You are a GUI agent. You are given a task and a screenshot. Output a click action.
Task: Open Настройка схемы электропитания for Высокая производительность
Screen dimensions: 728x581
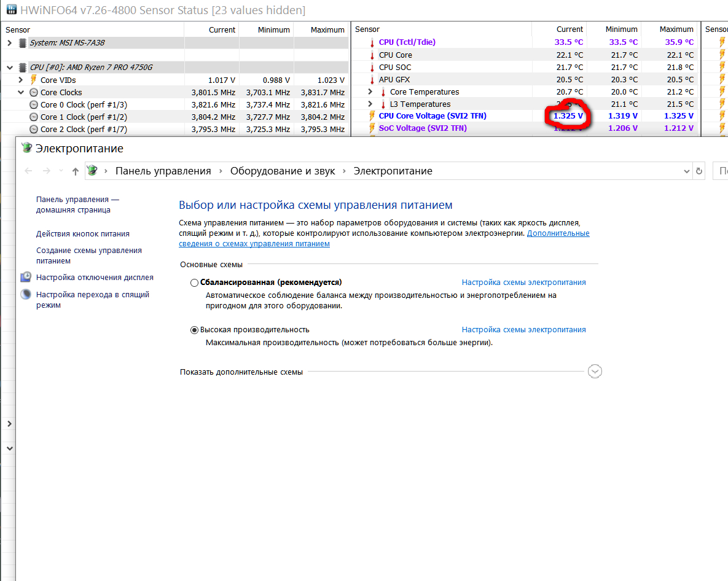523,329
